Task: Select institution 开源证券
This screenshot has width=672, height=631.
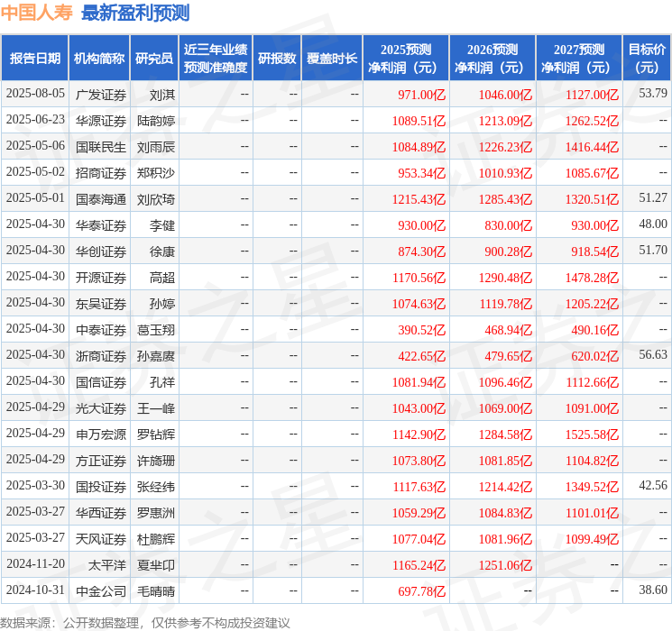Action: pos(101,278)
